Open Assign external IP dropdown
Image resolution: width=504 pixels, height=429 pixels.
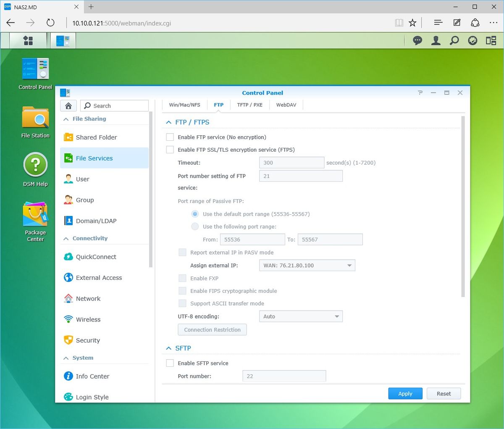[307, 265]
